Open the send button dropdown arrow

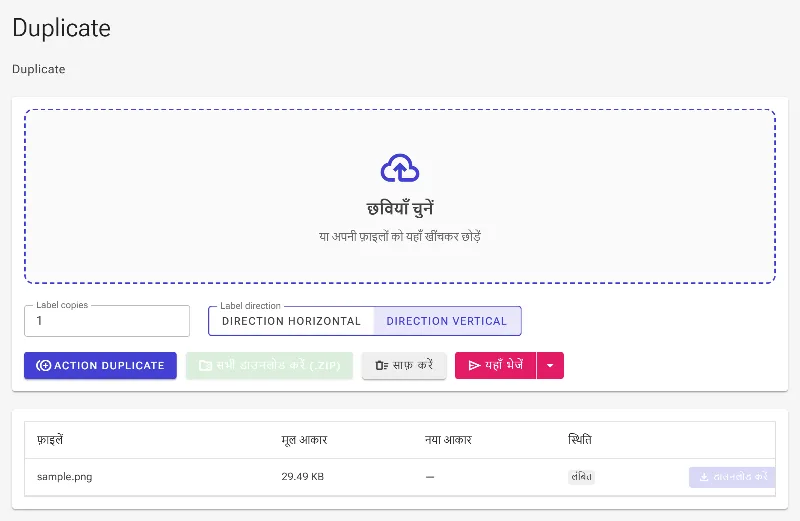[550, 365]
